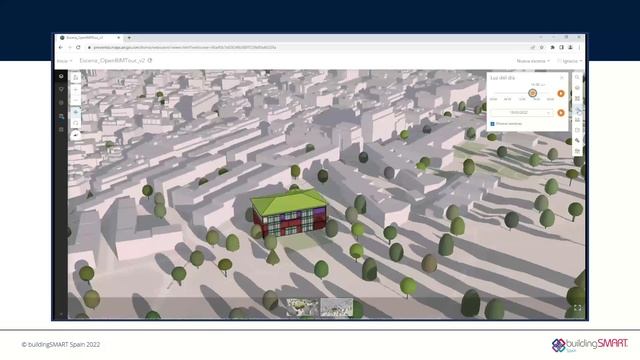Open the layers panel icon
640x360 pixels.
(577, 88)
